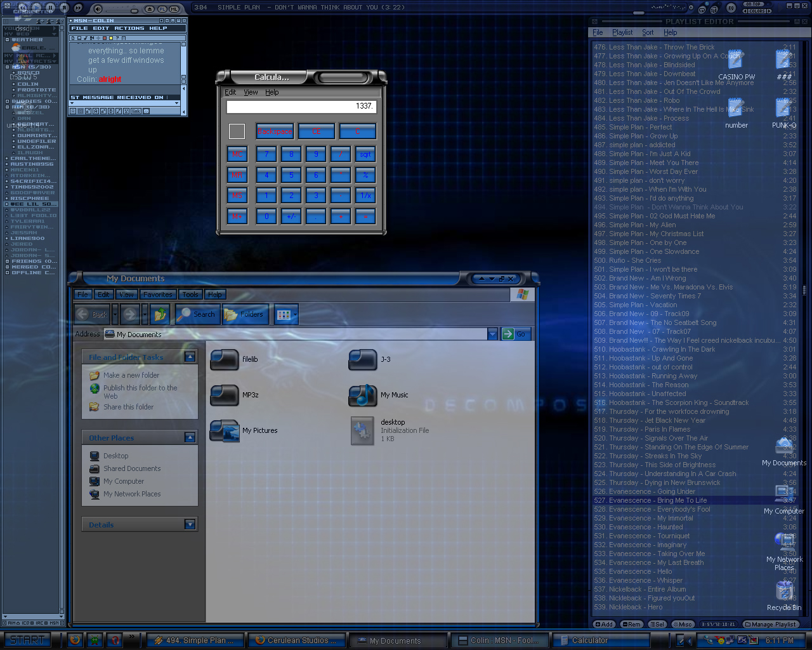
Task: Open File menu in MSN-Colin chat window
Action: [80, 29]
